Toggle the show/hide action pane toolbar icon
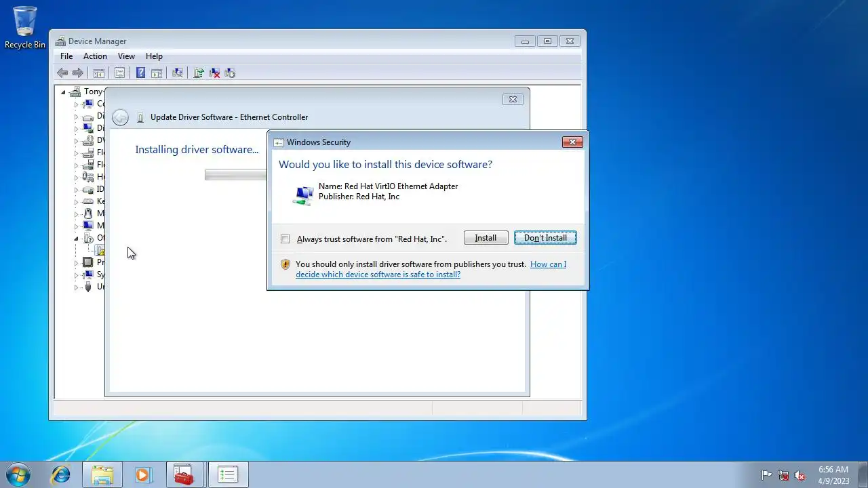The image size is (868, 488). [x=156, y=73]
